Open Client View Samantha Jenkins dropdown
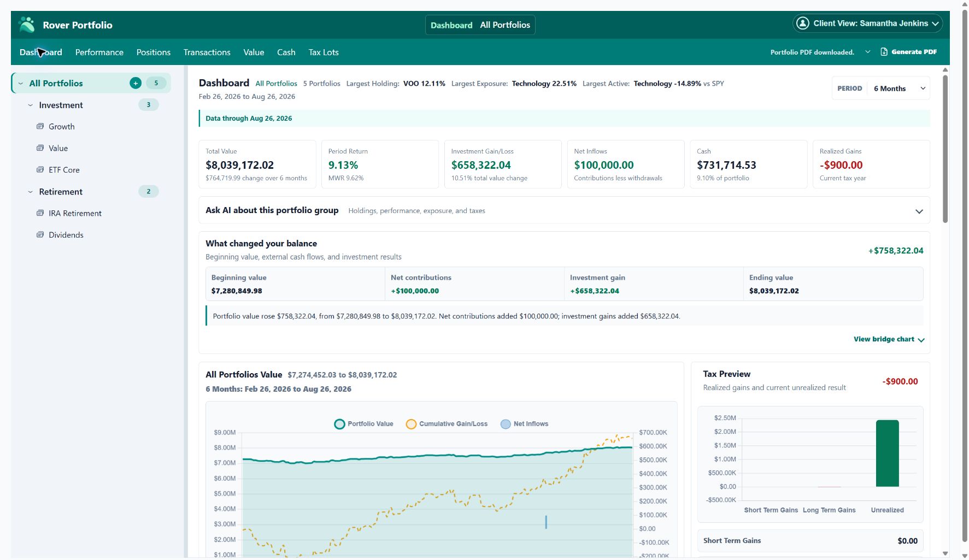 pyautogui.click(x=867, y=23)
